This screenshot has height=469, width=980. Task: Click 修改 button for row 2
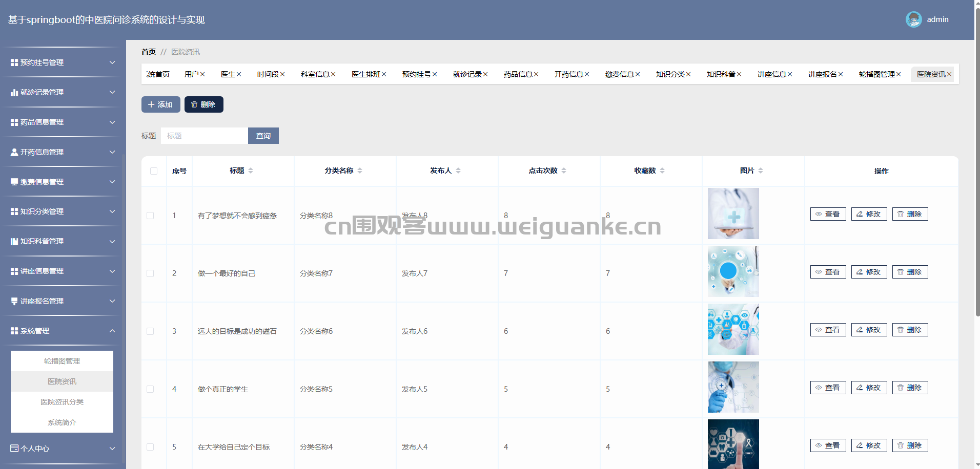(x=869, y=272)
